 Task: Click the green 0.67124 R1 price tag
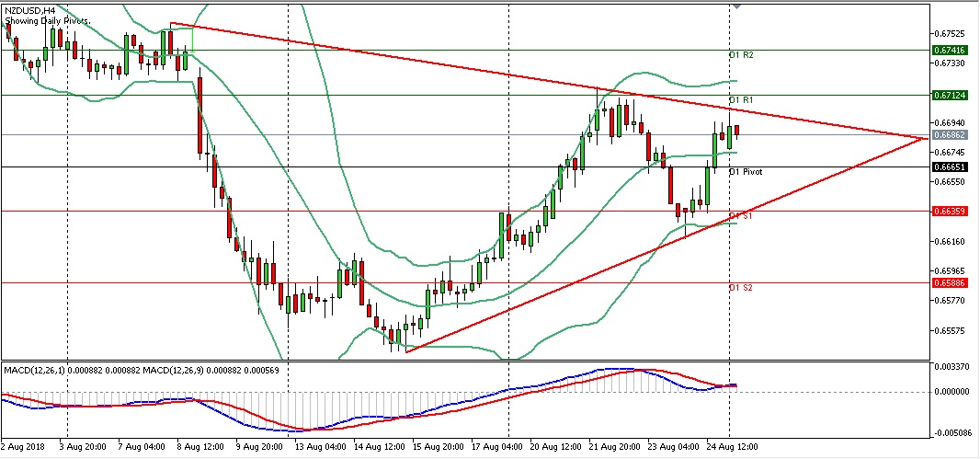click(x=949, y=95)
